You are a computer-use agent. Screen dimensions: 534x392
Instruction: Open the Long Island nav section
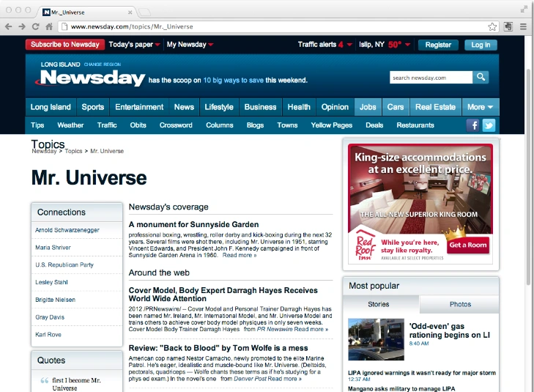51,107
